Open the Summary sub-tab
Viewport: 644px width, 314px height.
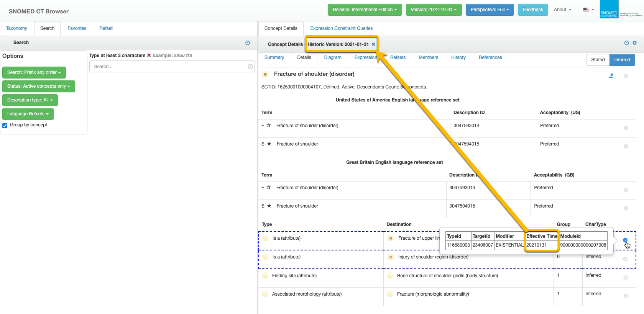(274, 57)
